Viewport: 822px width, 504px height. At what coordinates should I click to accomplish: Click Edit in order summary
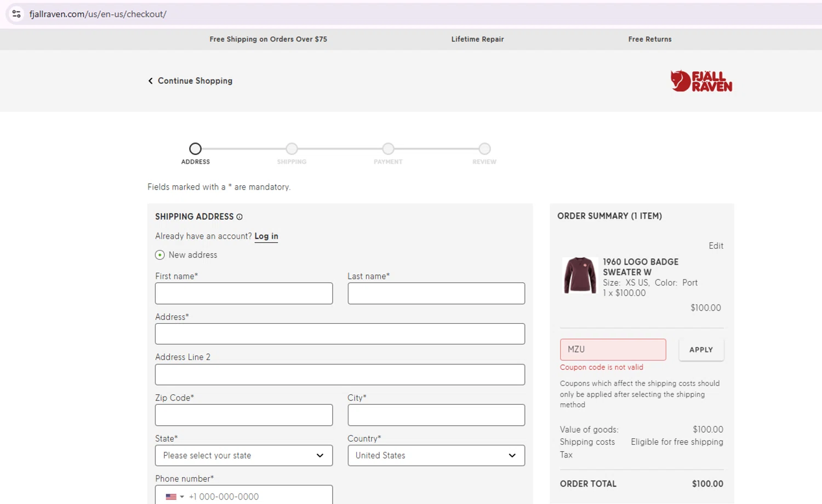[716, 246]
